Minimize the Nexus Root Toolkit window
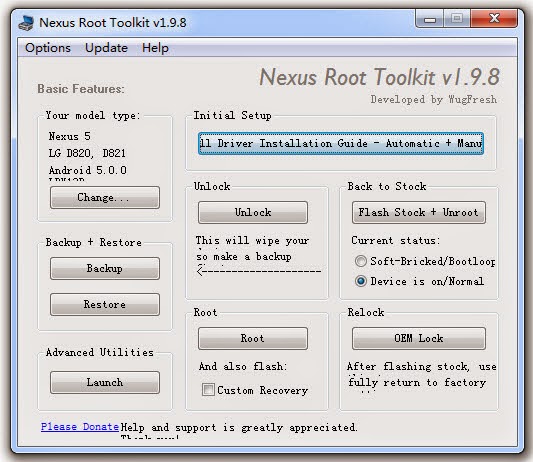Screen dimensions: 533x462 click(x=430, y=19)
